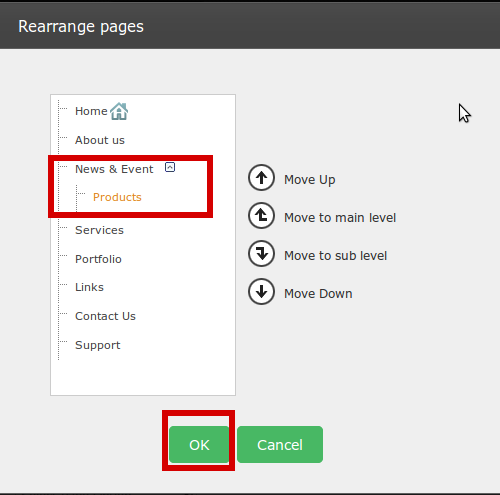Select the News & Event page

(x=114, y=169)
